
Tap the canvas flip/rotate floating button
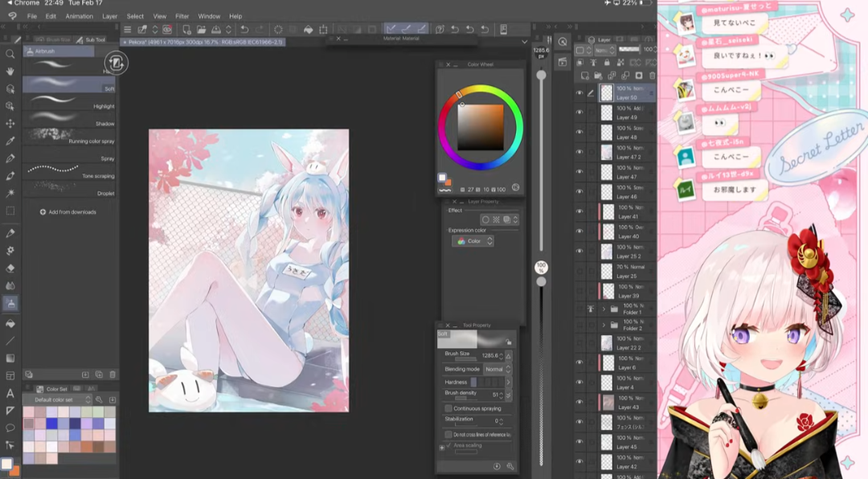[116, 63]
